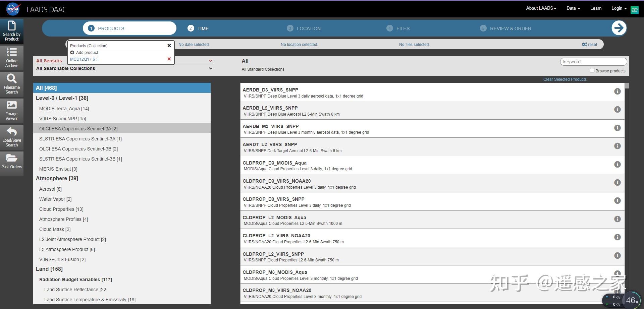Viewport: 644px width, 309px height.
Task: Select VIIRS Suomi NPP [15]
Action: [x=63, y=119]
